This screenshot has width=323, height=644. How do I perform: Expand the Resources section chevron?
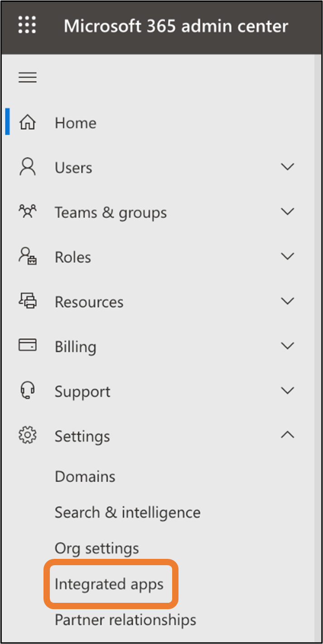point(287,301)
